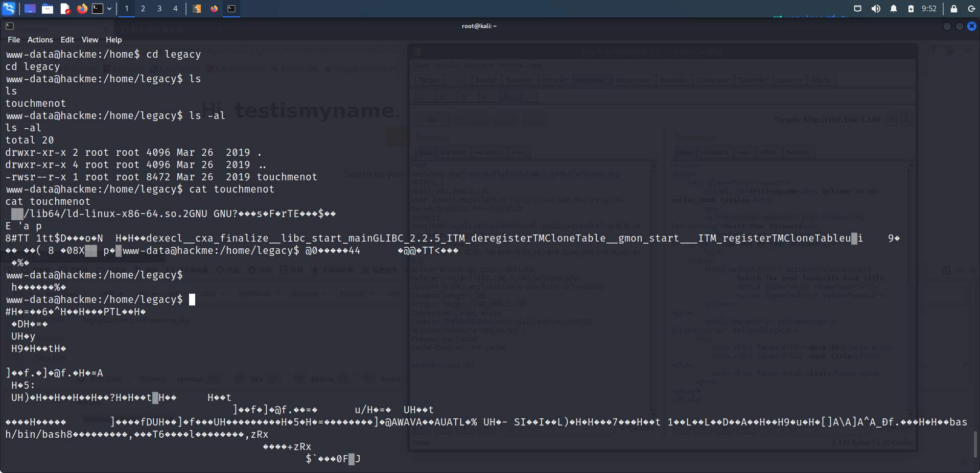The width and height of the screenshot is (980, 473).
Task: Click the lock screen icon
Action: point(953,9)
